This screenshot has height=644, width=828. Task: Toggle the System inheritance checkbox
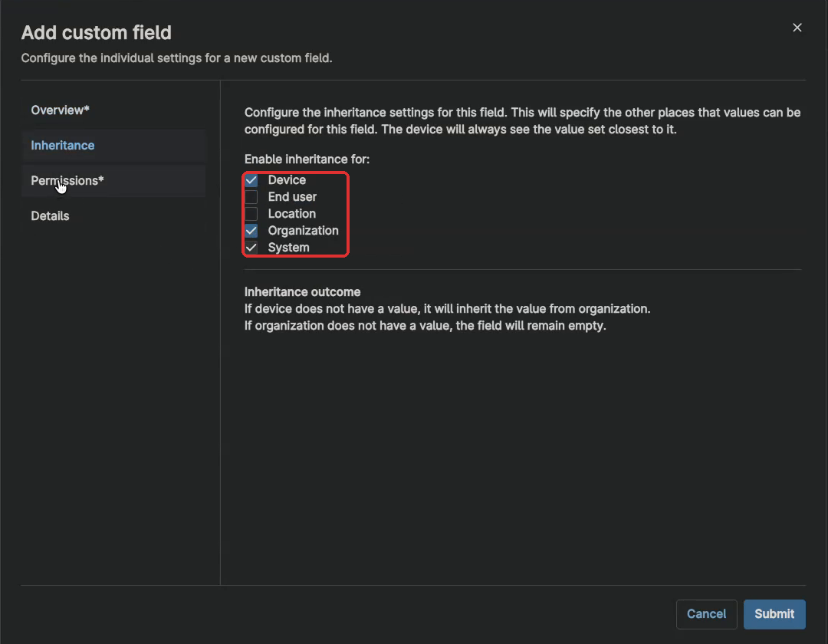point(251,248)
